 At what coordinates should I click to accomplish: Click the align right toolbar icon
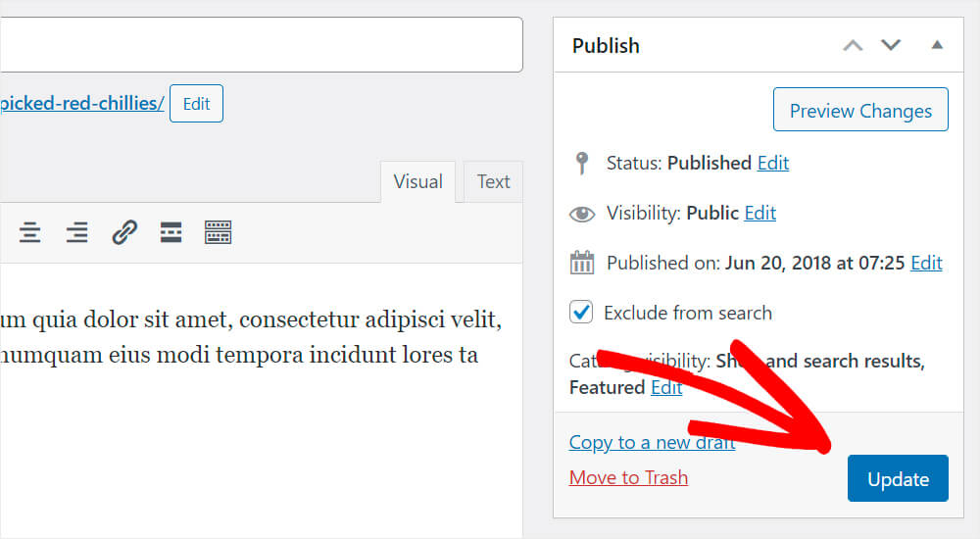pos(76,232)
